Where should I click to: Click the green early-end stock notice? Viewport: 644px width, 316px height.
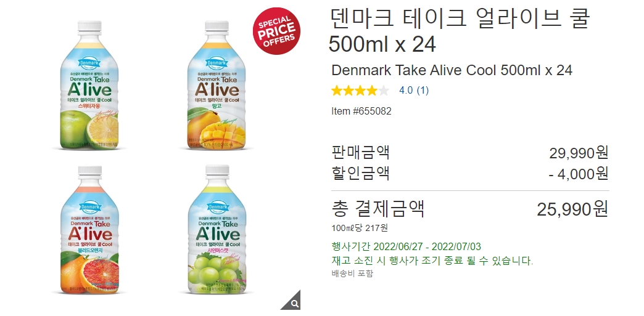coord(432,261)
